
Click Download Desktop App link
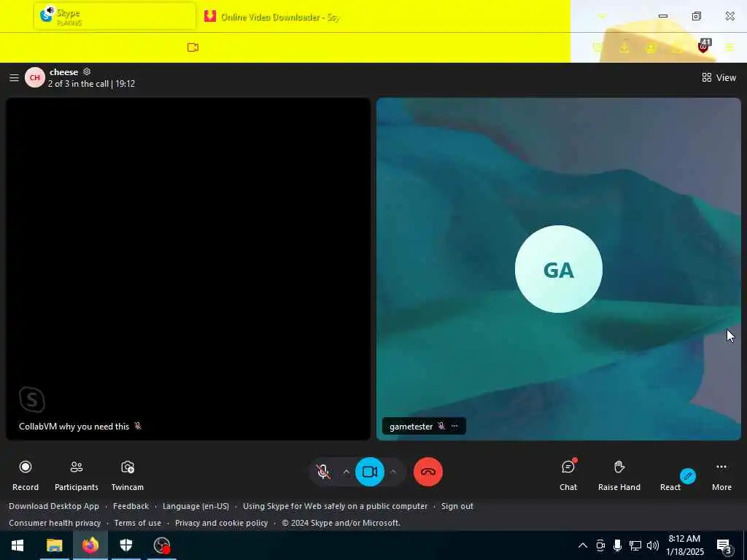coord(54,506)
